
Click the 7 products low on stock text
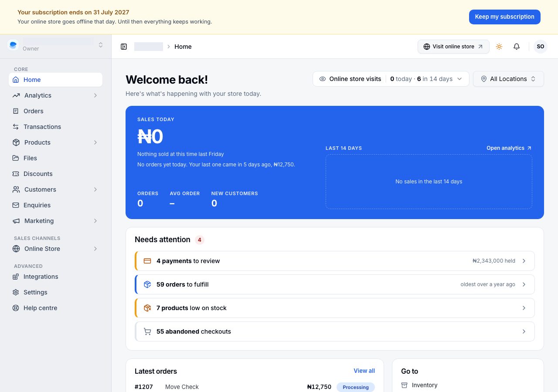191,308
